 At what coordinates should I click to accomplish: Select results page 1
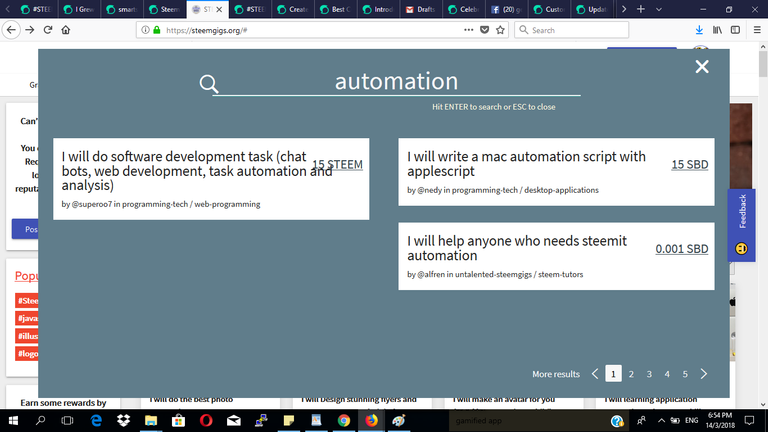pos(613,374)
